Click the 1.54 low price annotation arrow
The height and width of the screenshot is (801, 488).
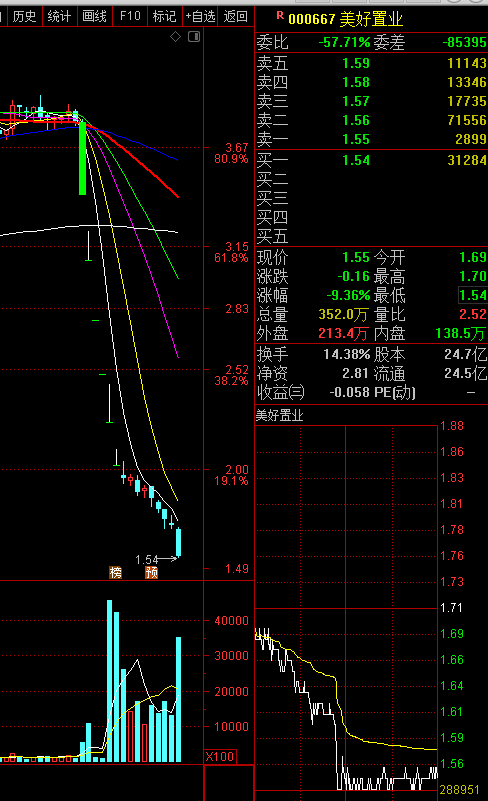coord(156,559)
